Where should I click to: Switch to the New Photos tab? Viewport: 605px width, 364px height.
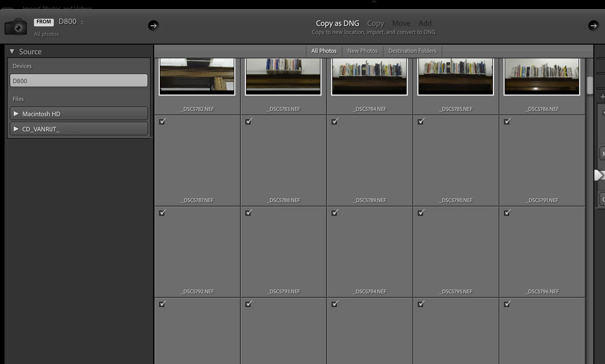tap(362, 51)
